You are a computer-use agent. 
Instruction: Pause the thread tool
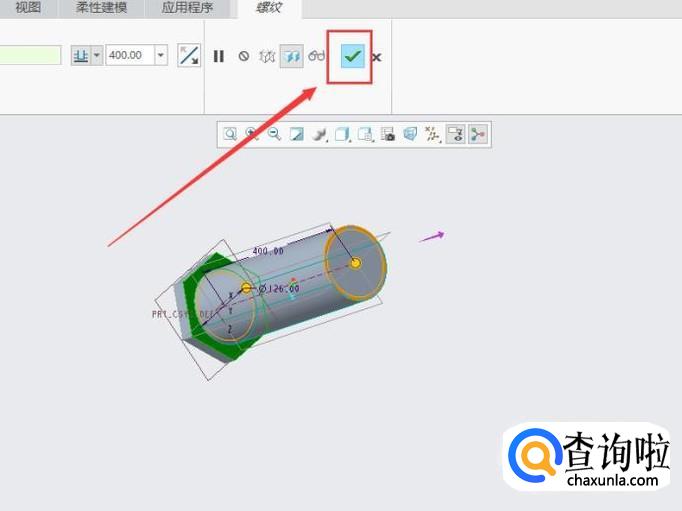click(x=219, y=56)
